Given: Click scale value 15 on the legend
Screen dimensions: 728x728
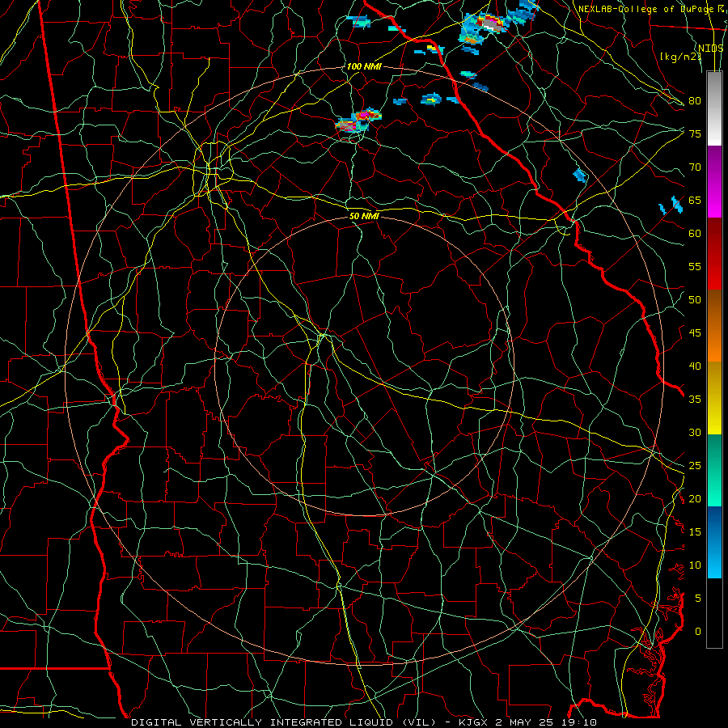Looking at the screenshot, I should tap(695, 532).
